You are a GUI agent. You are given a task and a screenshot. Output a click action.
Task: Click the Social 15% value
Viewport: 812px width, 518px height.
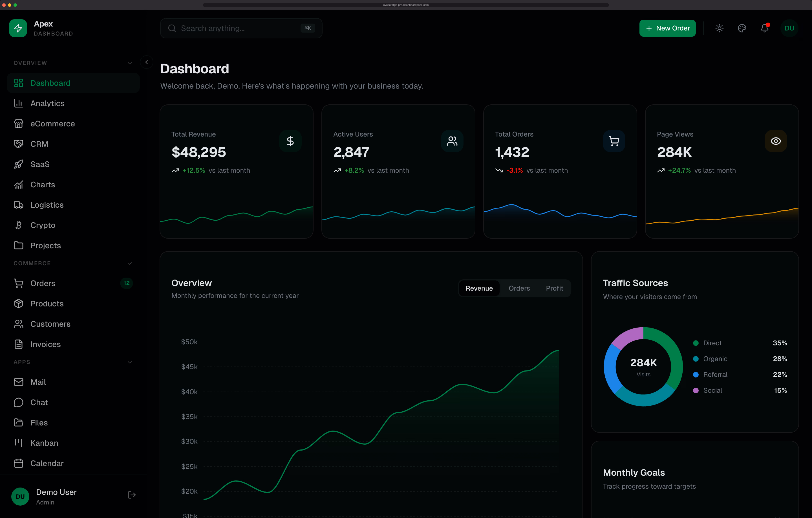tap(780, 390)
